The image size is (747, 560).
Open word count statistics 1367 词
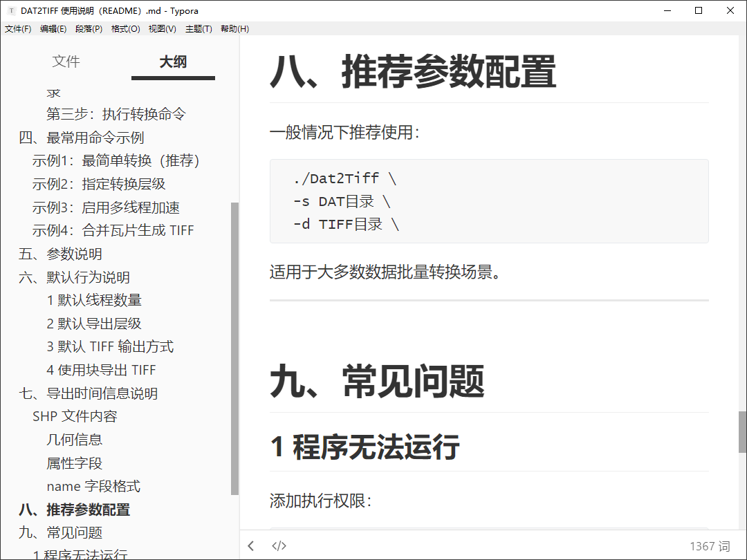click(x=710, y=545)
